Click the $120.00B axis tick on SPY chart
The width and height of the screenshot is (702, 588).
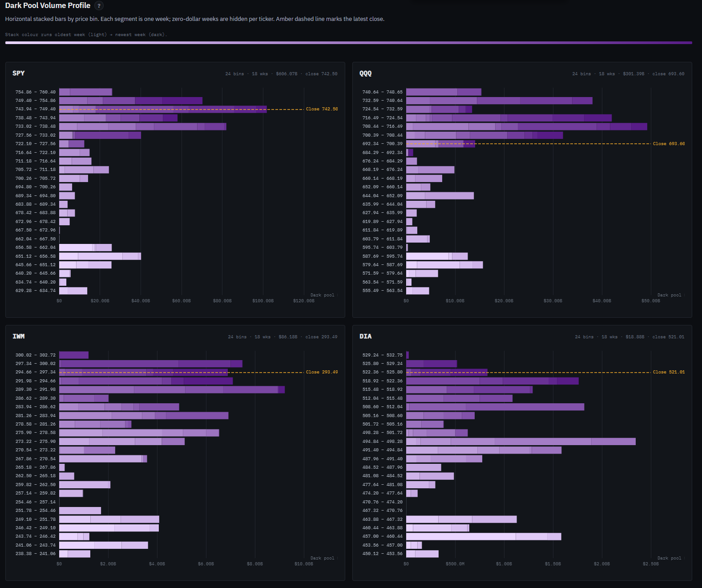(x=304, y=301)
